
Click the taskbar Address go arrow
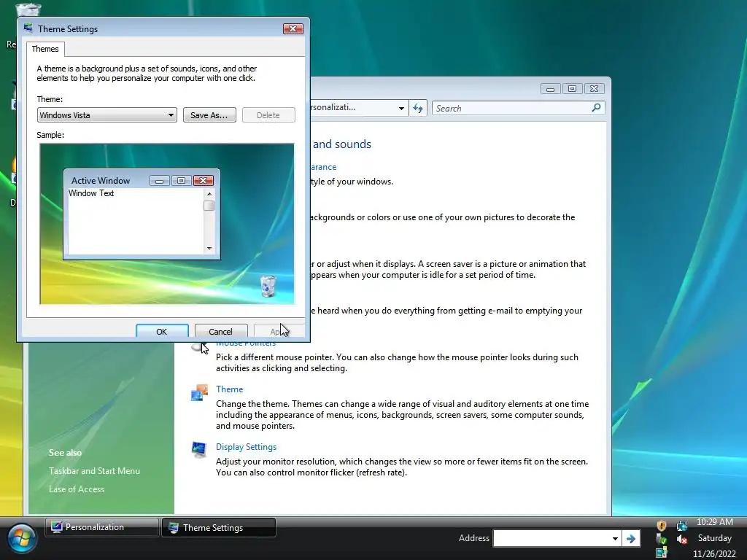(x=631, y=539)
